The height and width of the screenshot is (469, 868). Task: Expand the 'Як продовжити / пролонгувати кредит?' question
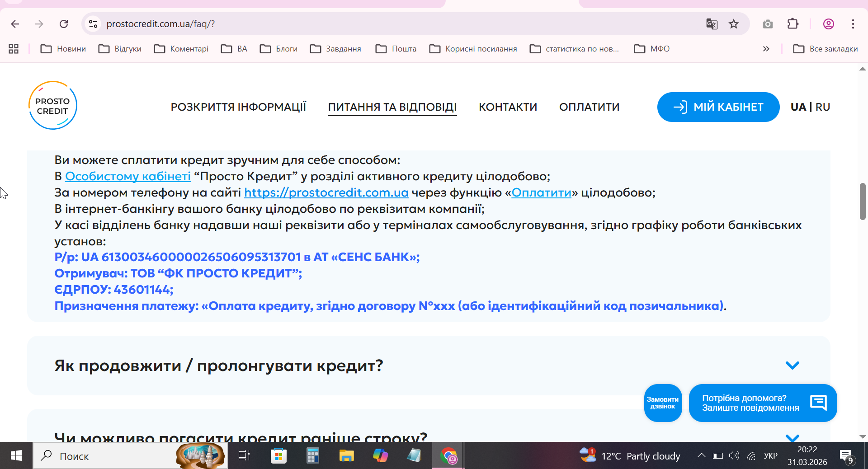(429, 365)
